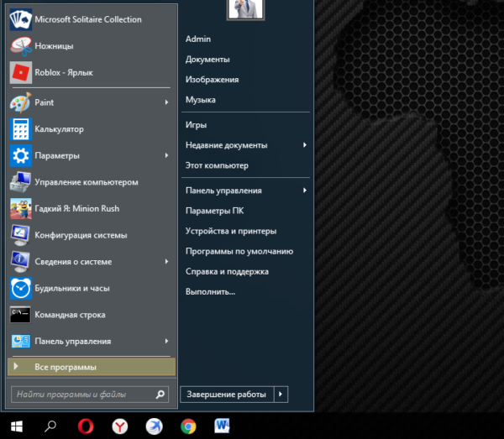
Task: Expand the Недавние документы submenu arrow
Action: [305, 145]
